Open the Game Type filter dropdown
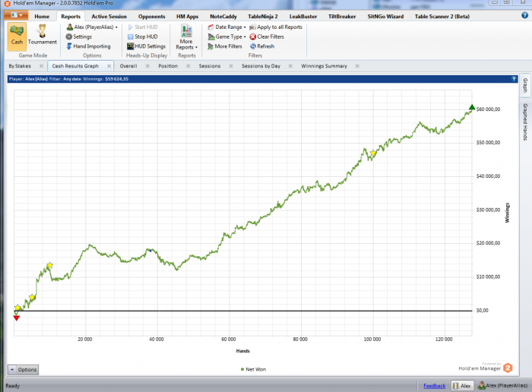This screenshot has height=392, width=532. click(226, 36)
